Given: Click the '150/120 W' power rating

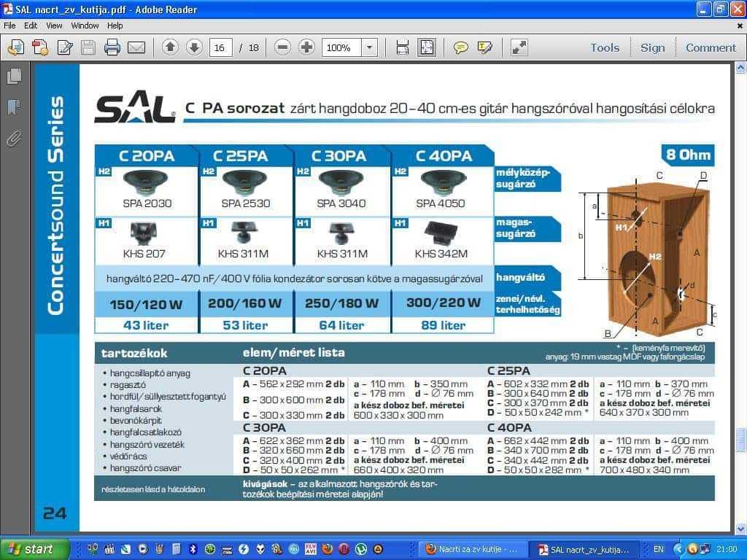Looking at the screenshot, I should 146,304.
